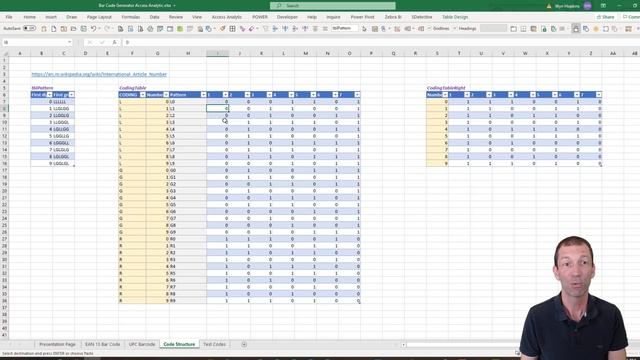The height and width of the screenshot is (360, 640).
Task: Select row header 17
Action: tap(4, 171)
